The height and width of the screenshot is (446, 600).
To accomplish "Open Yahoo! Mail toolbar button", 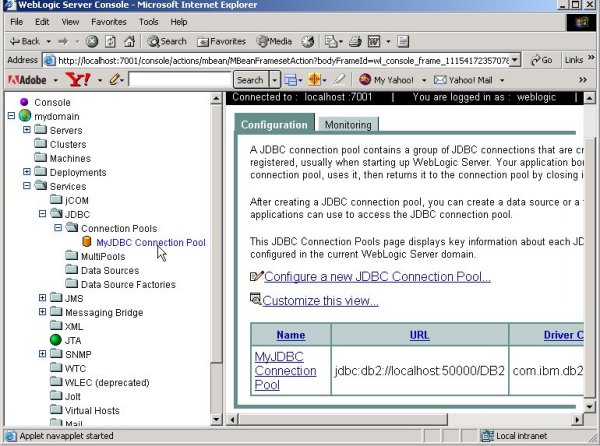I will tap(464, 80).
